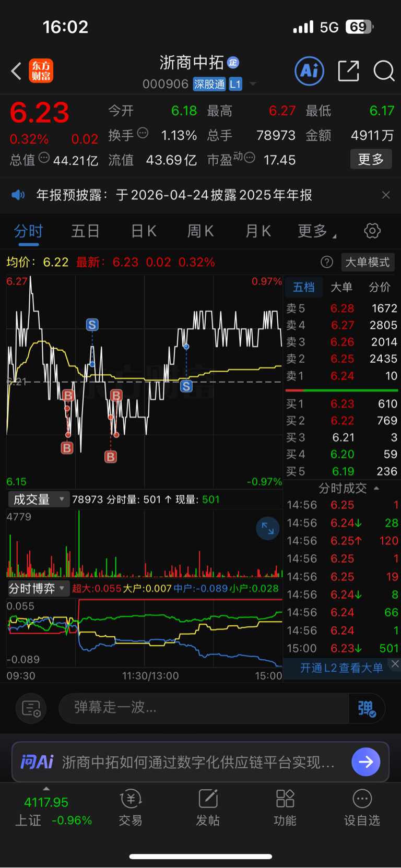The height and width of the screenshot is (868, 401).
Task: Collapse the 分时成交 list header
Action: click(348, 488)
